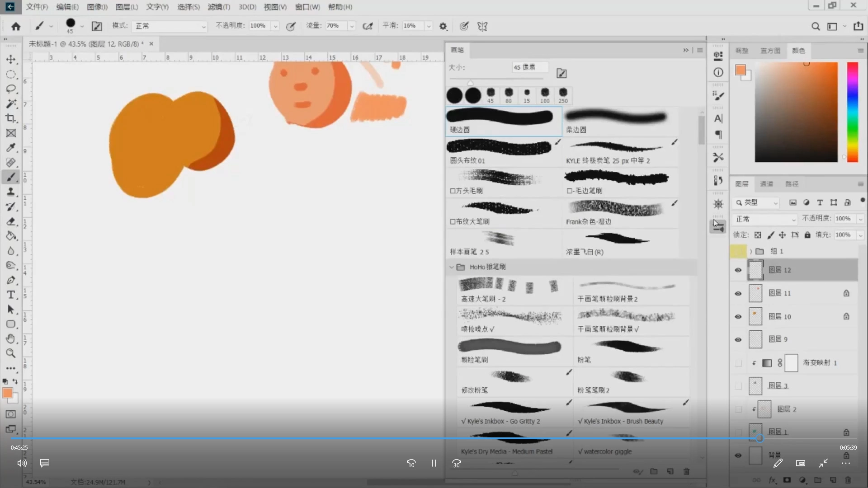The image size is (868, 488).
Task: Expand the 组 1 layer group
Action: [x=751, y=251]
